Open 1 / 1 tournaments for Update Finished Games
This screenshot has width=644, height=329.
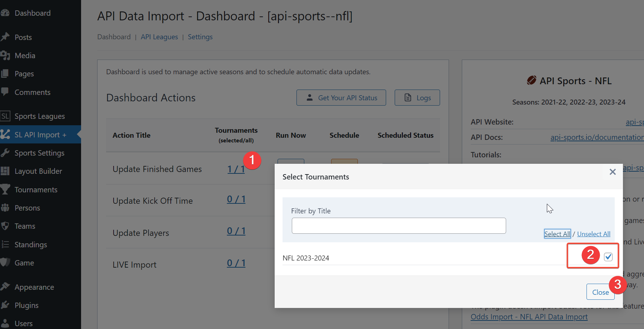[x=236, y=169]
